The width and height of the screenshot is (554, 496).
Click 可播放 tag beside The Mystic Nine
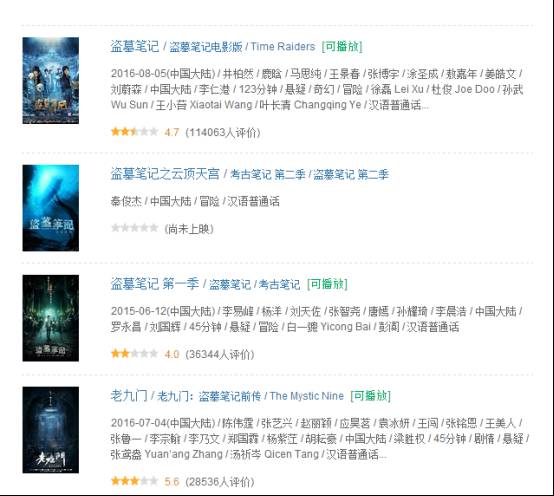pos(370,396)
